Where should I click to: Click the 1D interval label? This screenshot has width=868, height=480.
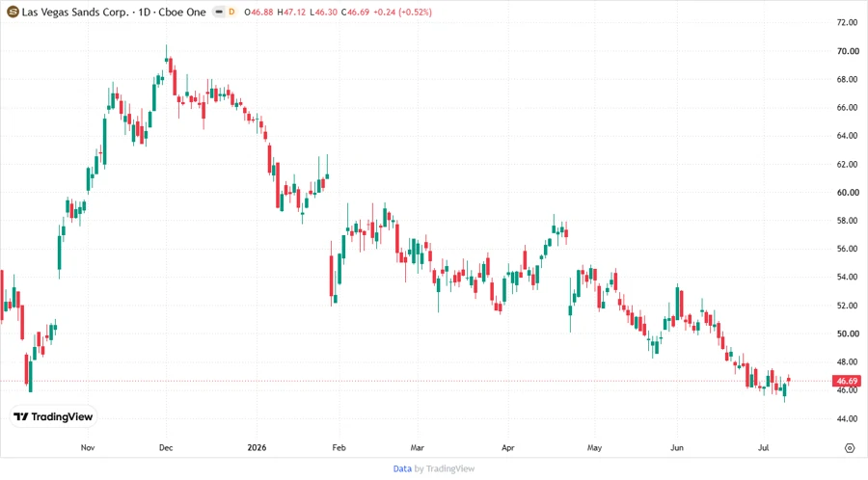pyautogui.click(x=144, y=12)
